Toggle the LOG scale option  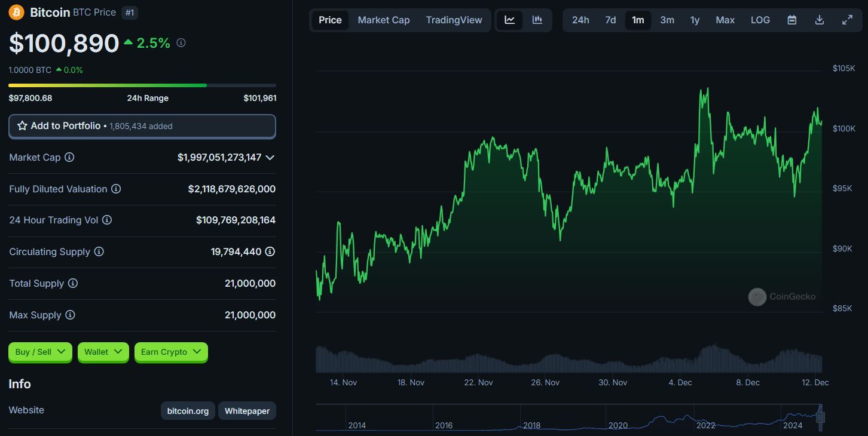pos(760,20)
